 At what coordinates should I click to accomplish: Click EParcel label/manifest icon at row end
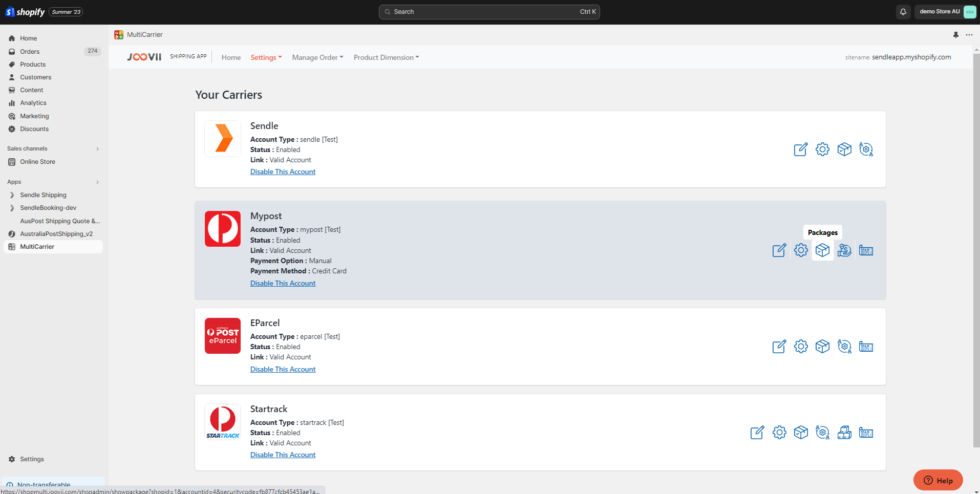click(x=866, y=347)
